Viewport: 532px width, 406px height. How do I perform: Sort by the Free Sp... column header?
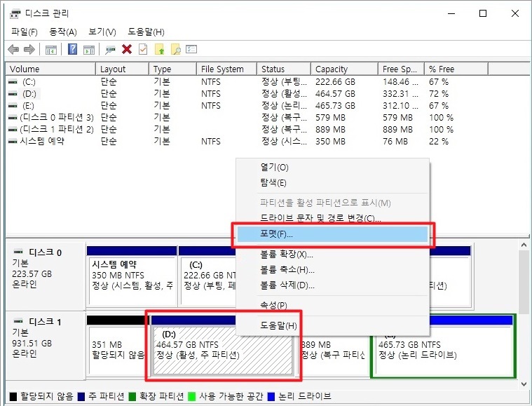[x=401, y=69]
